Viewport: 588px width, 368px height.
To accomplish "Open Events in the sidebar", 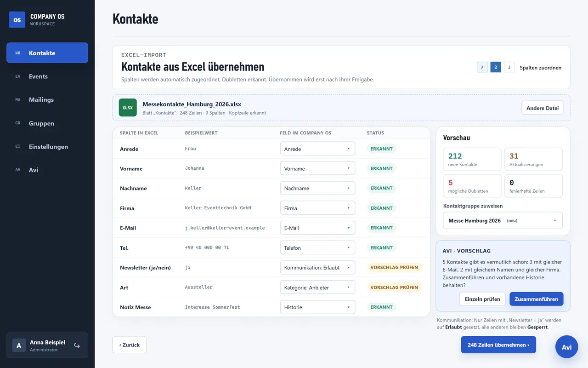I will pyautogui.click(x=47, y=76).
